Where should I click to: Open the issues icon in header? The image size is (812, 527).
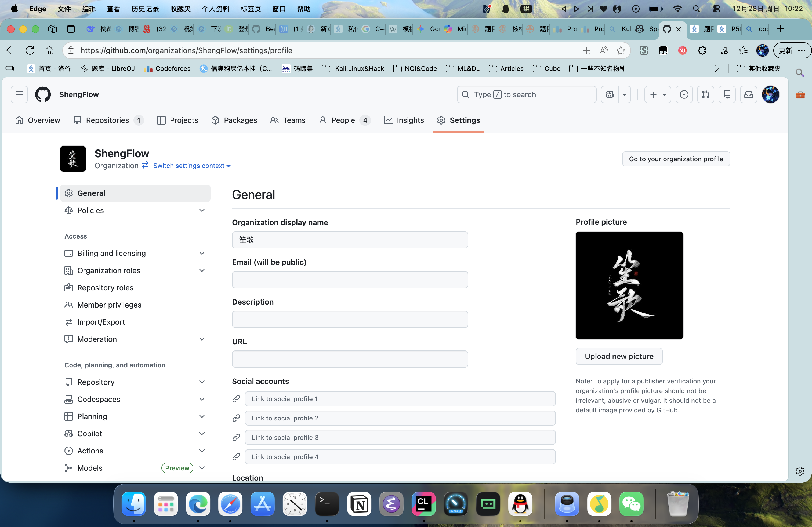pyautogui.click(x=684, y=94)
